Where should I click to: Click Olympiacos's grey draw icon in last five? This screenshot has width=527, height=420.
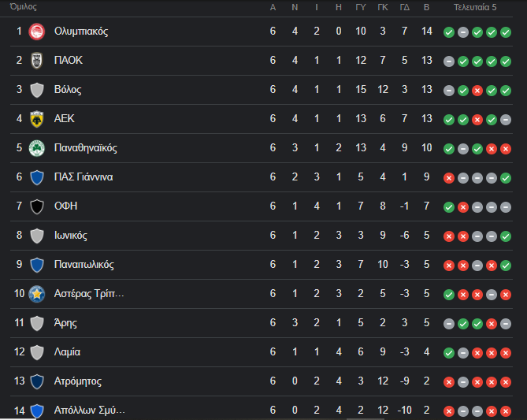[x=462, y=32]
